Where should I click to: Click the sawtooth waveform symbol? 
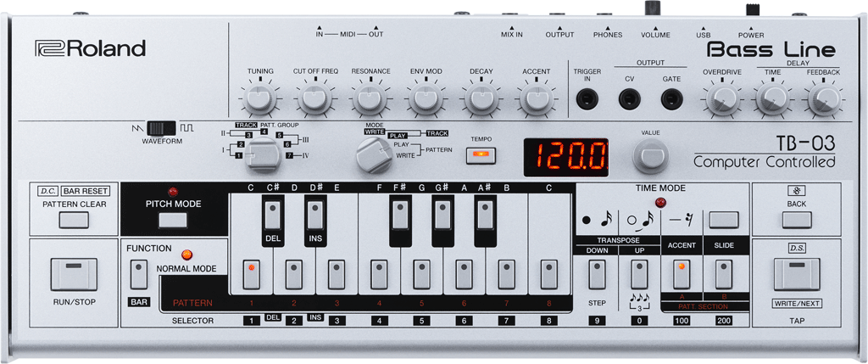(138, 128)
